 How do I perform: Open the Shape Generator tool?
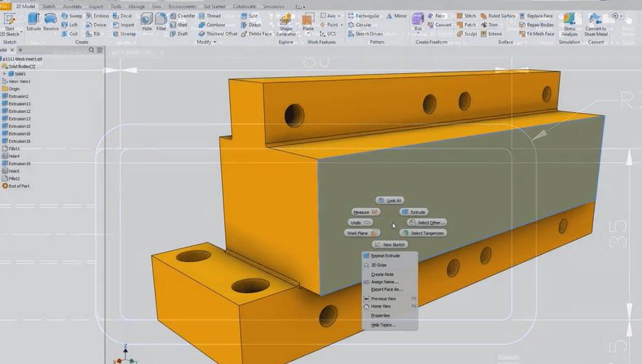(286, 25)
